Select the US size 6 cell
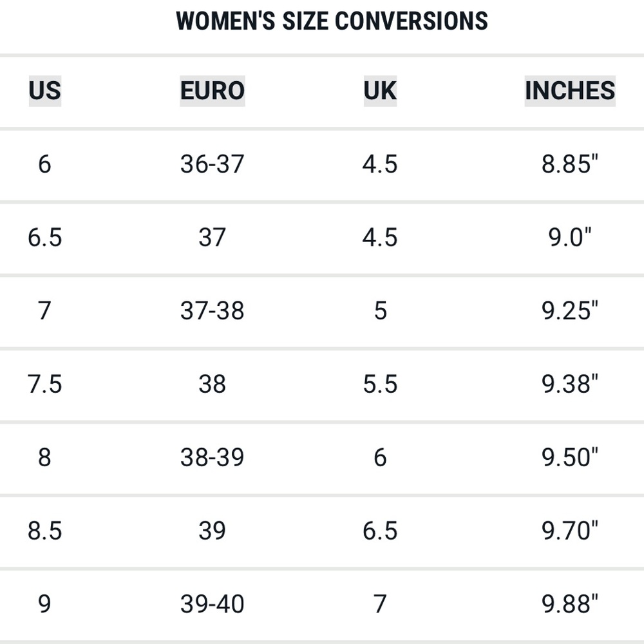644x644 pixels. [45, 164]
